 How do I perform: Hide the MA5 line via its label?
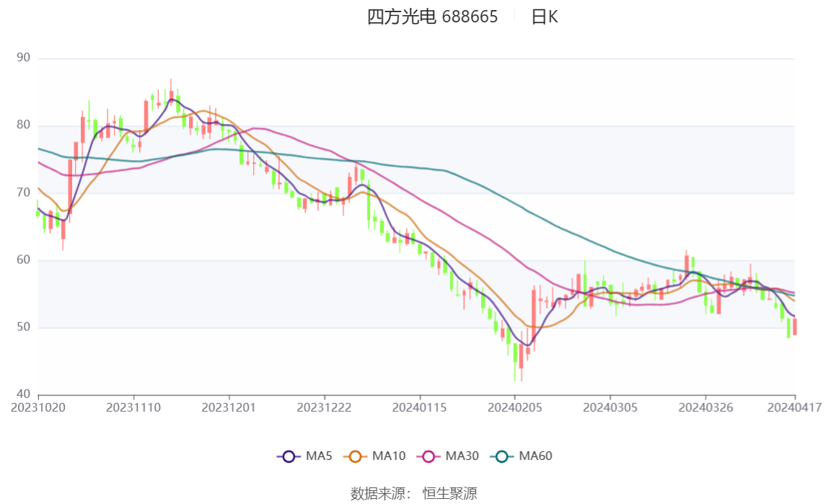point(319,456)
